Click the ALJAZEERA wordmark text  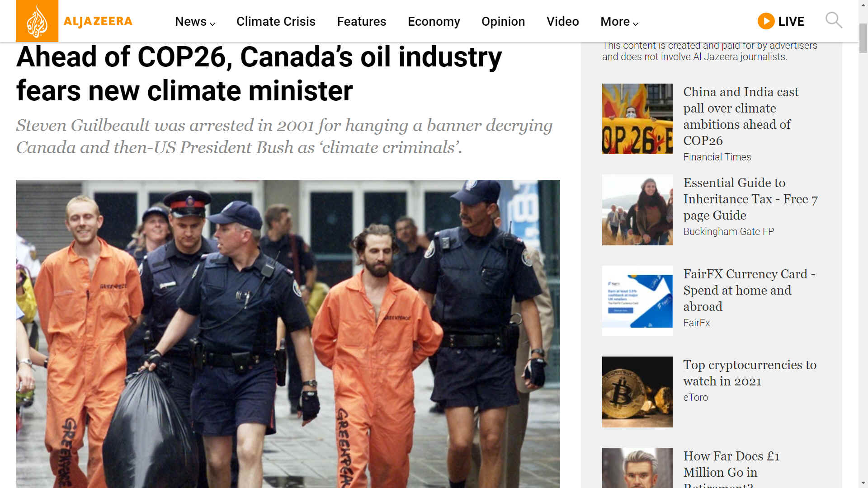click(98, 22)
